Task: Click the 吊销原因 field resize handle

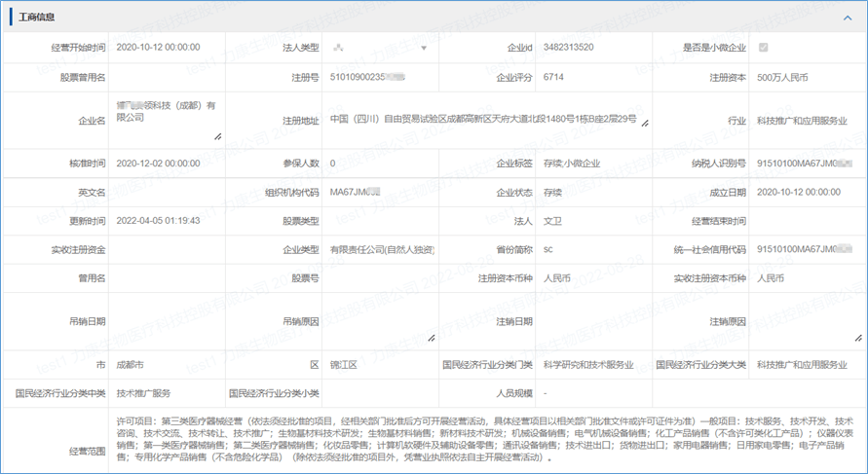Action: coord(431,338)
